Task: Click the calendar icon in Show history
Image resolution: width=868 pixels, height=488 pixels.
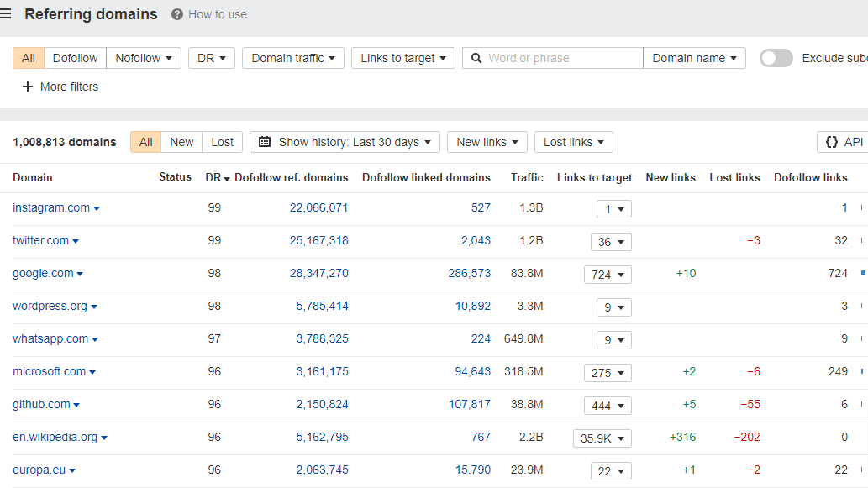Action: point(265,142)
